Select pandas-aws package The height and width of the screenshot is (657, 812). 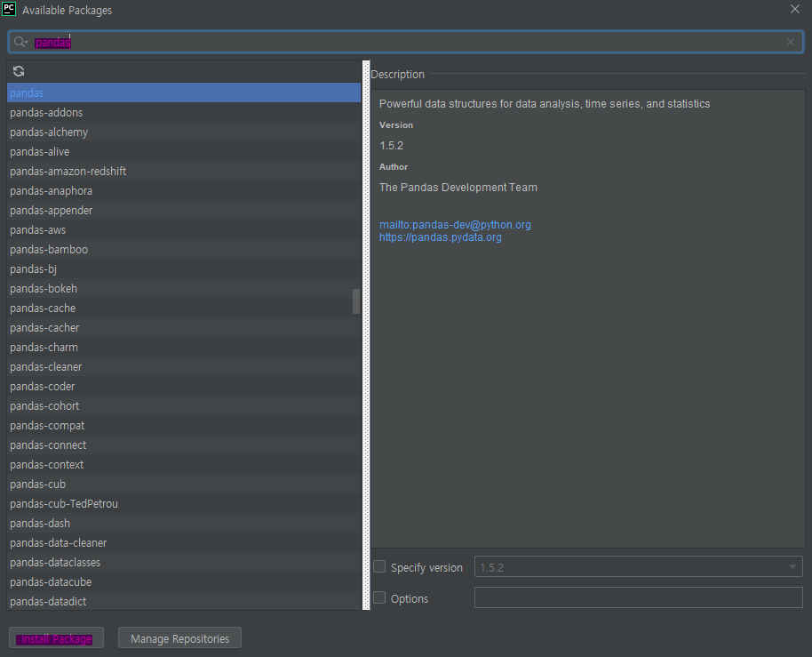pos(184,229)
